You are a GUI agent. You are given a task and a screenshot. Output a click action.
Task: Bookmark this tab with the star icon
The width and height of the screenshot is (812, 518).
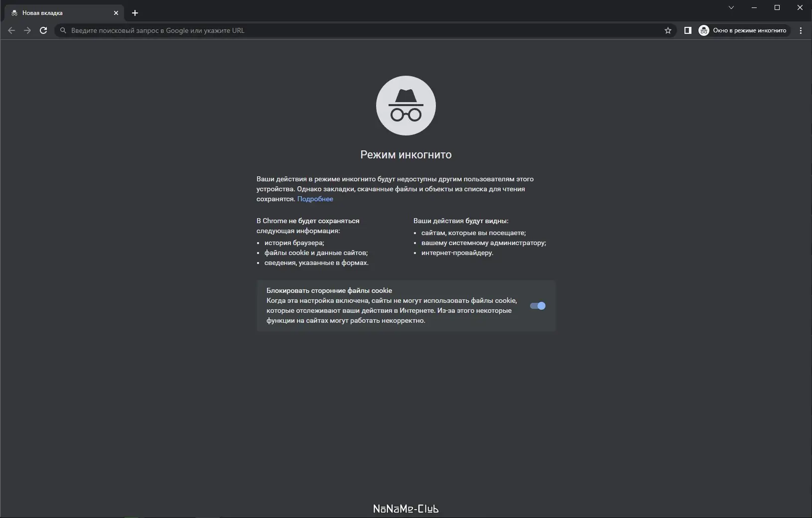[x=668, y=30]
